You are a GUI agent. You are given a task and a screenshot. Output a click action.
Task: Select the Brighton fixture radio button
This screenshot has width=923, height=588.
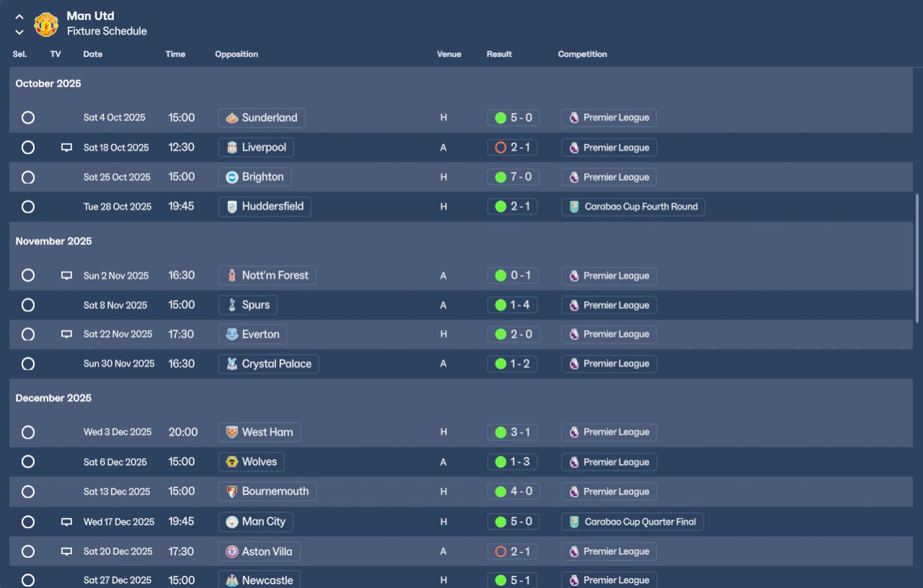coord(28,177)
